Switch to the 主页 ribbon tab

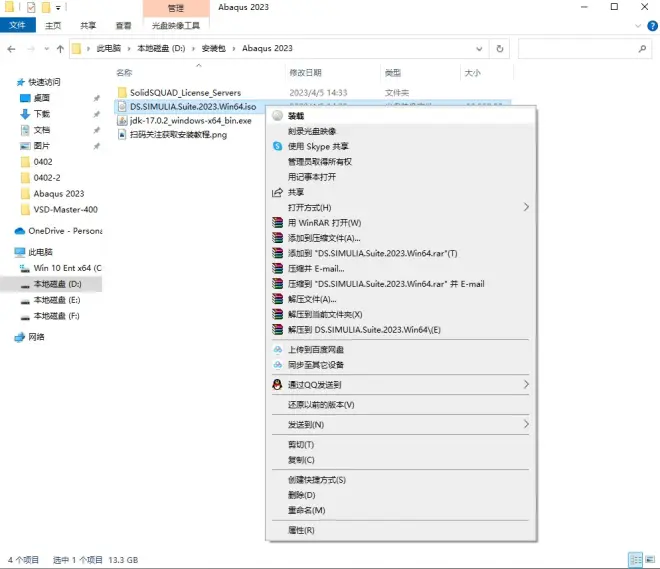53,26
